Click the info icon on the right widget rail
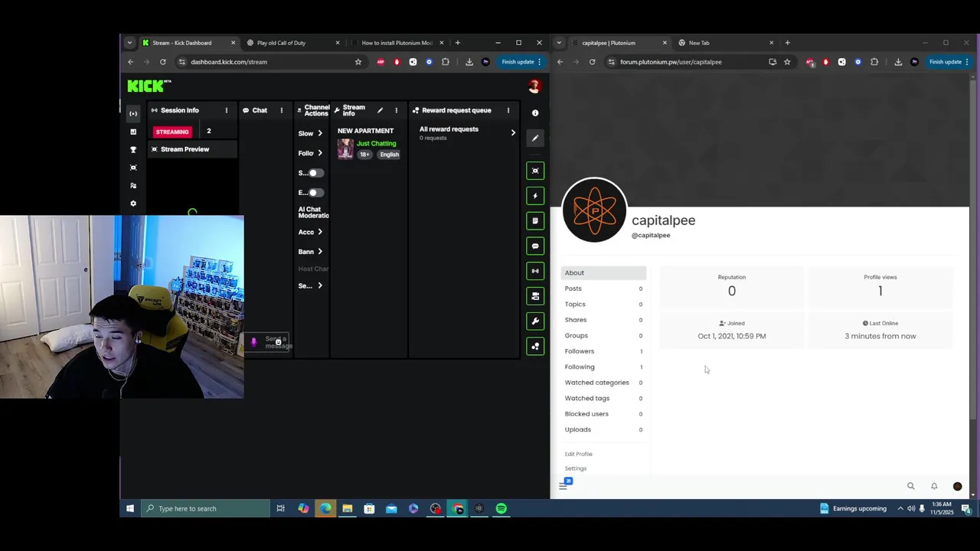The image size is (980, 551). tap(535, 113)
